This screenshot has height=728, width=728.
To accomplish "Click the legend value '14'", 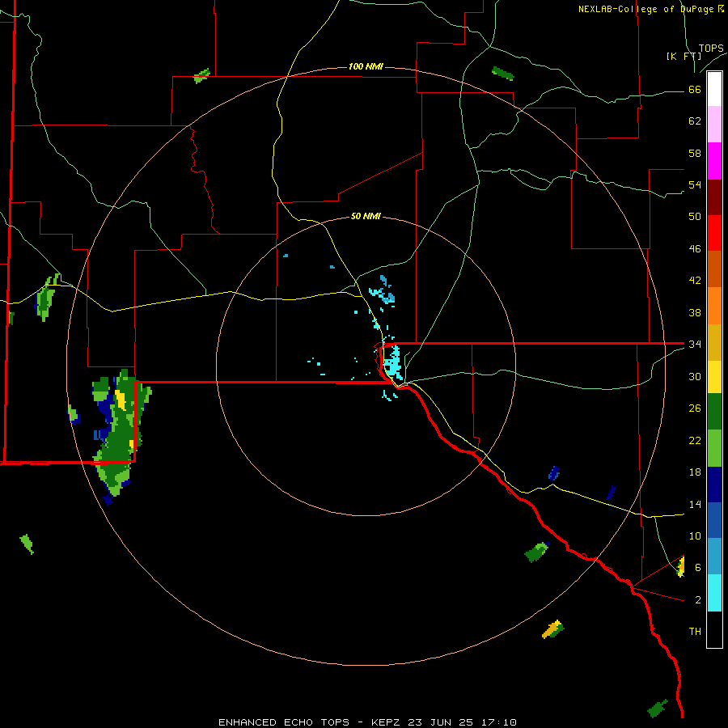I will pos(695,504).
